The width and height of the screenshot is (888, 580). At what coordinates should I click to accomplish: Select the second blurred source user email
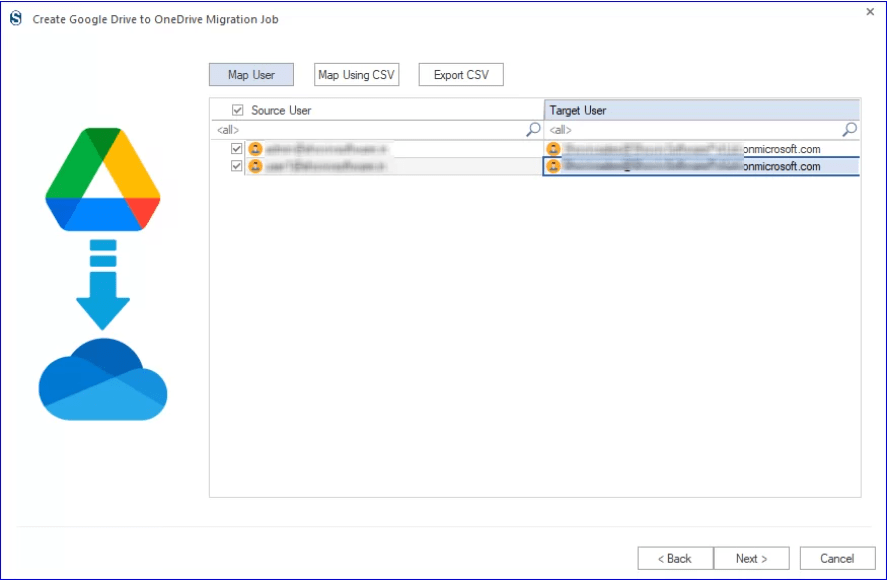326,166
